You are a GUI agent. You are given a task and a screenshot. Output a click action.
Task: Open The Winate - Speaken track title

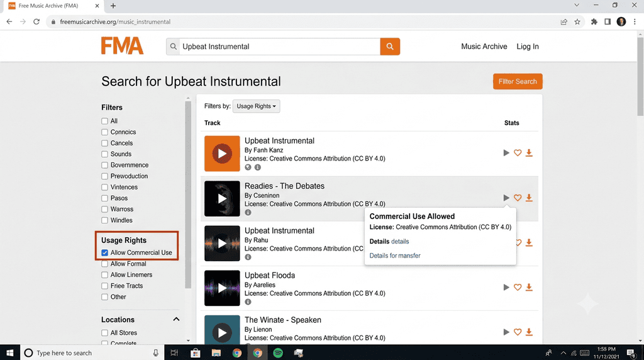click(282, 320)
